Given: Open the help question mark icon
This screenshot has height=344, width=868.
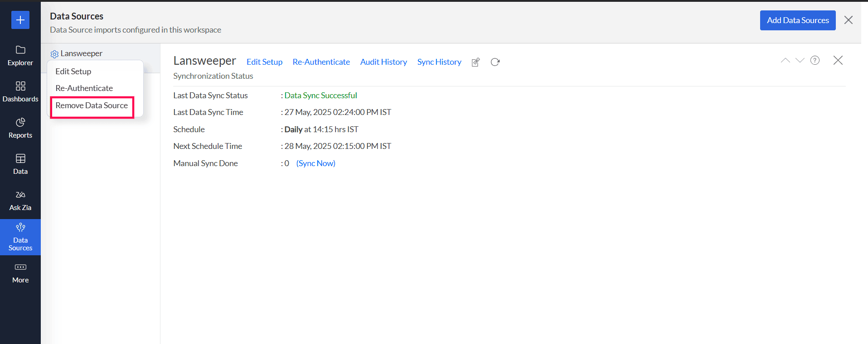Looking at the screenshot, I should 815,60.
